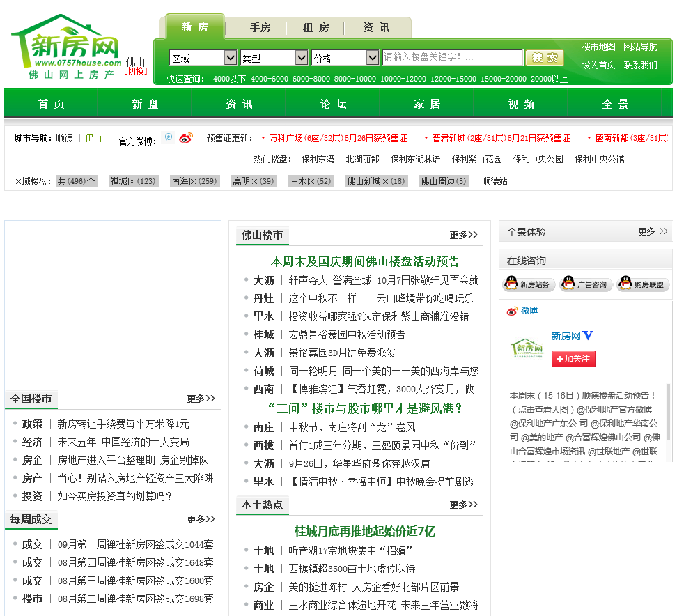Screen dimensions: 677x616
Task: Filter listings by 南海区(259)
Action: [x=194, y=181]
